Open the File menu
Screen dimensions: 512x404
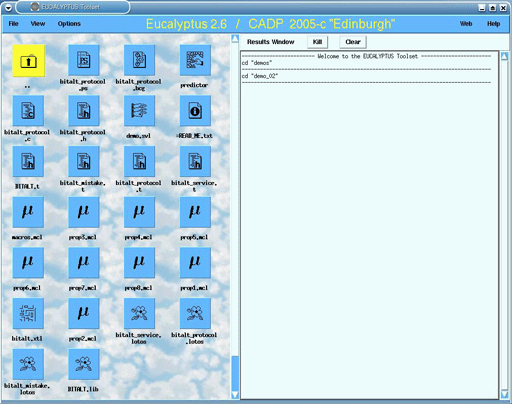click(x=13, y=24)
